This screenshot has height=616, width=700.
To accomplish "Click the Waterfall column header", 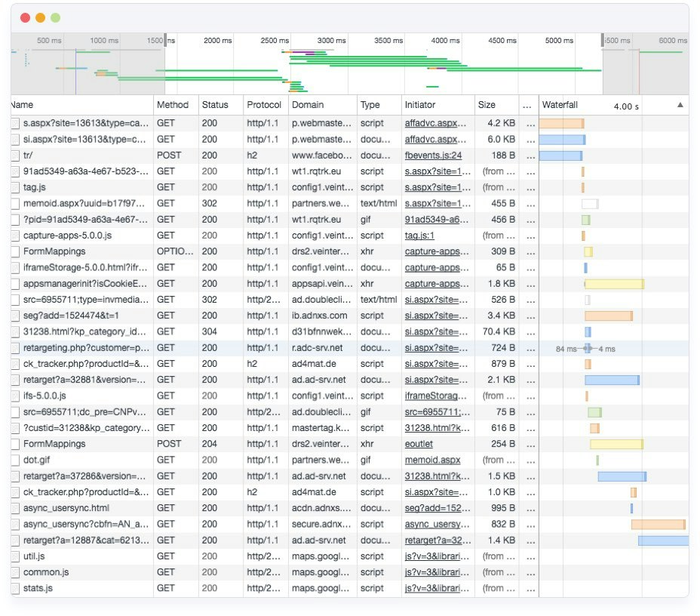I will tap(614, 105).
